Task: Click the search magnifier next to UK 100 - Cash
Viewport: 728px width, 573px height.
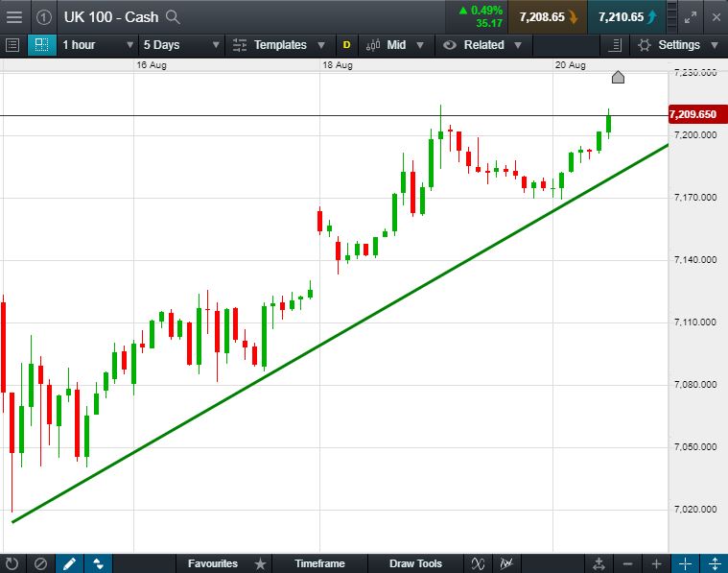Action: [173, 17]
